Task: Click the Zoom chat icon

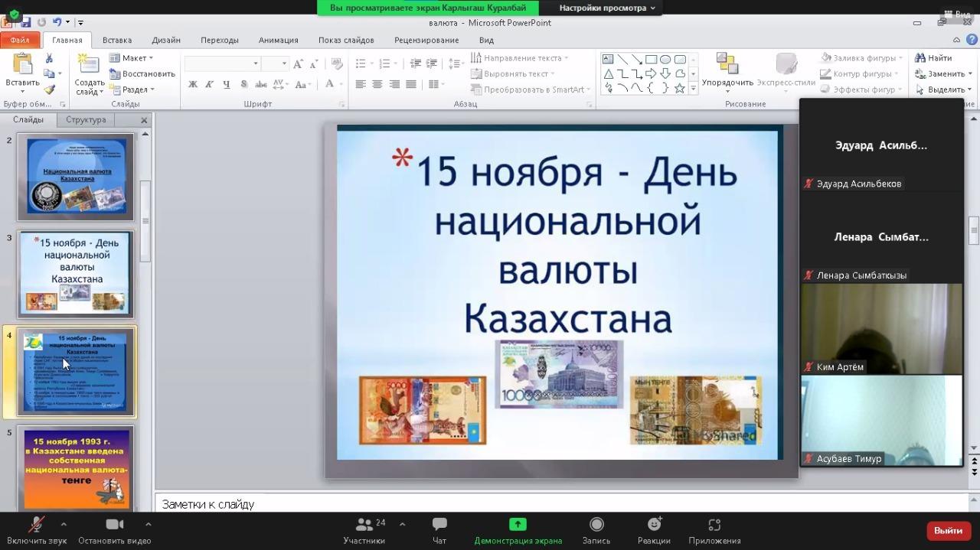Action: 439,525
